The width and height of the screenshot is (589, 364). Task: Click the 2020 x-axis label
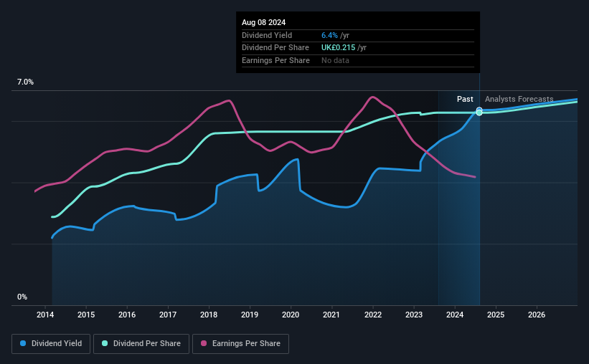point(291,315)
